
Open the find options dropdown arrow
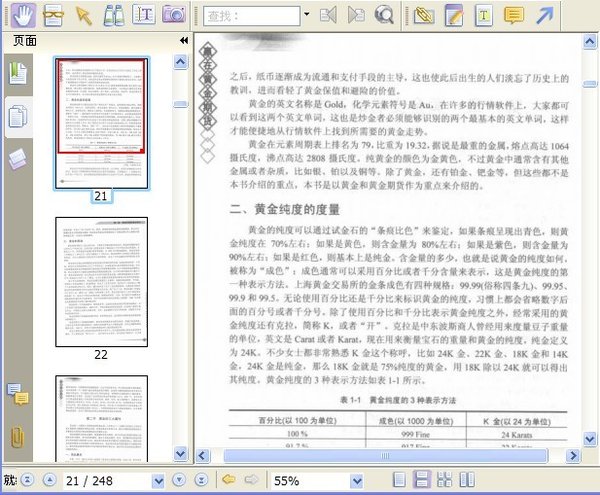[306, 15]
